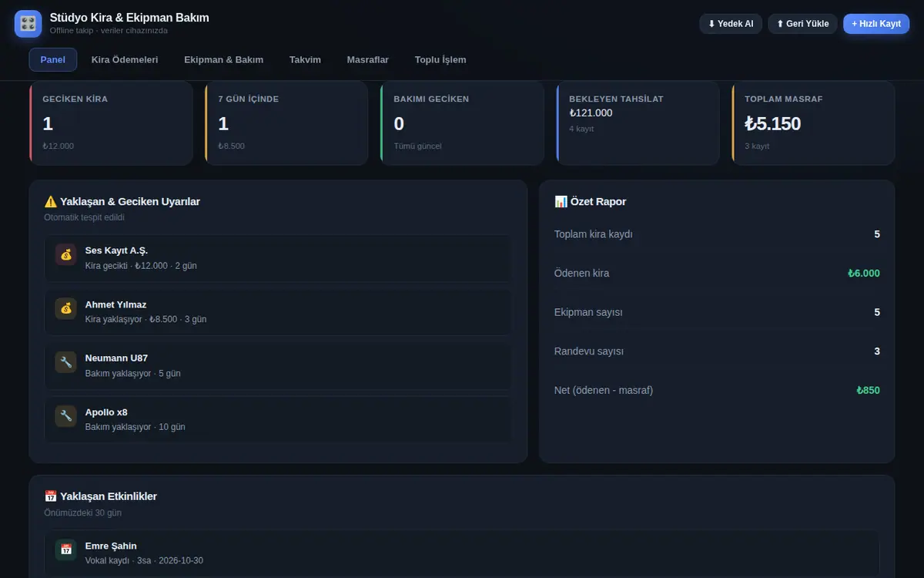Image resolution: width=924 pixels, height=578 pixels.
Task: Click the money bag icon for Ses Kayıt A.Ş.
Action: pyautogui.click(x=65, y=254)
